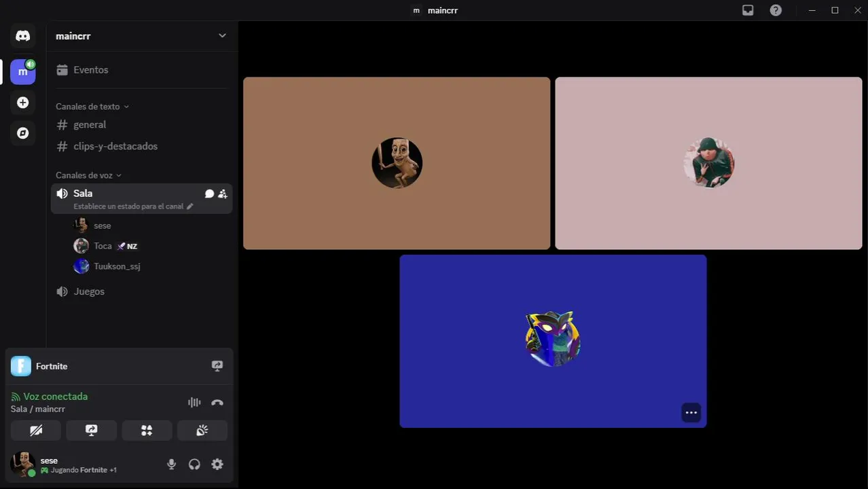This screenshot has height=489, width=868.
Task: Open Discord home direct messages icon
Action: 23,36
